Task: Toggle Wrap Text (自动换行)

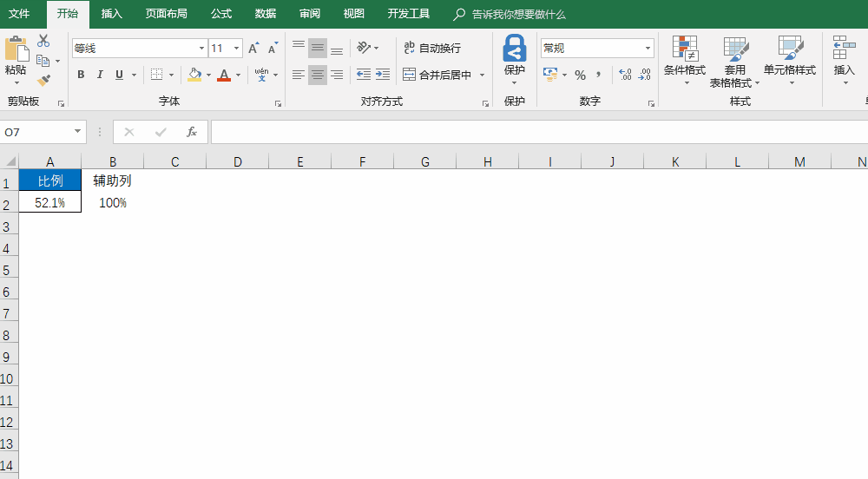Action: pyautogui.click(x=431, y=48)
